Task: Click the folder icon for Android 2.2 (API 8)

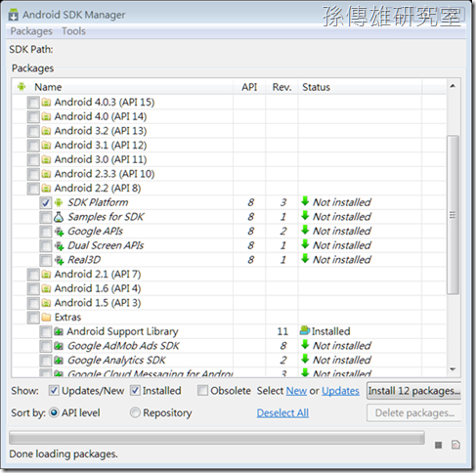Action: point(46,189)
